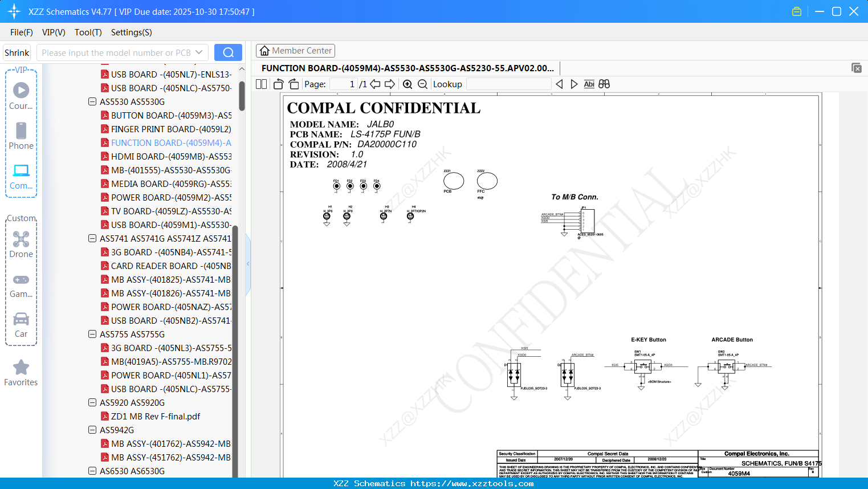Image resolution: width=868 pixels, height=489 pixels.
Task: Open Favorites in the sidebar
Action: pyautogui.click(x=21, y=373)
